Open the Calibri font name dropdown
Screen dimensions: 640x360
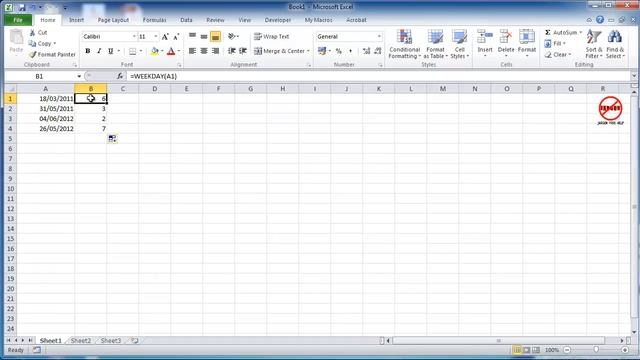click(x=133, y=37)
